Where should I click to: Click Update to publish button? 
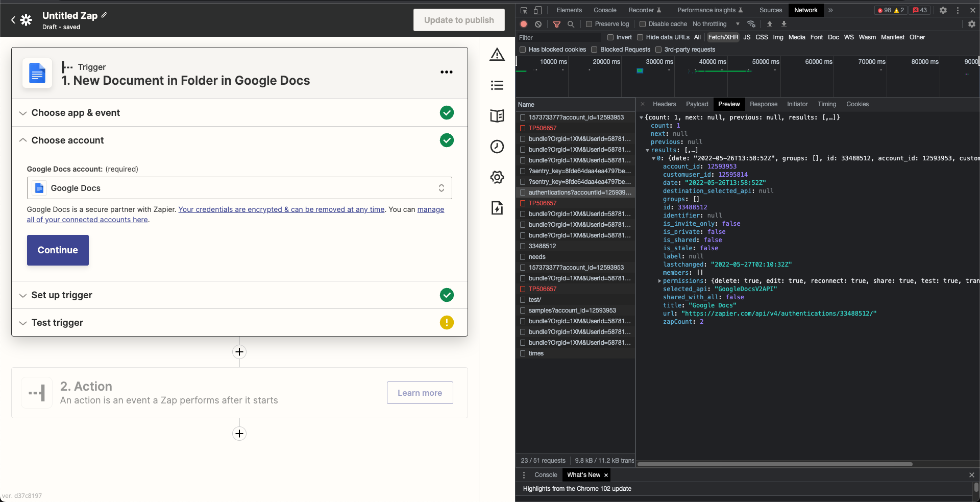tap(459, 20)
